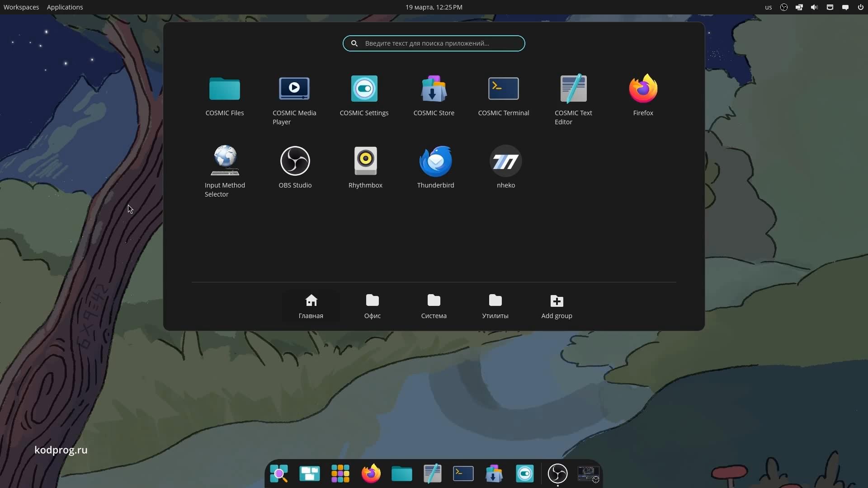The height and width of the screenshot is (488, 868).
Task: Switch to running OBS Studio in dock
Action: pos(557,474)
